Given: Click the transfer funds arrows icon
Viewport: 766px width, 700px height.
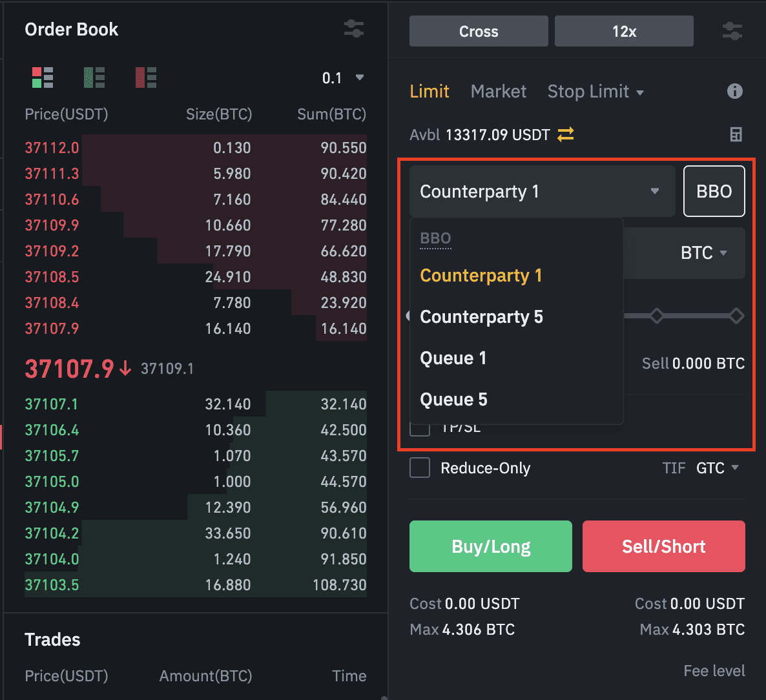Looking at the screenshot, I should point(566,134).
